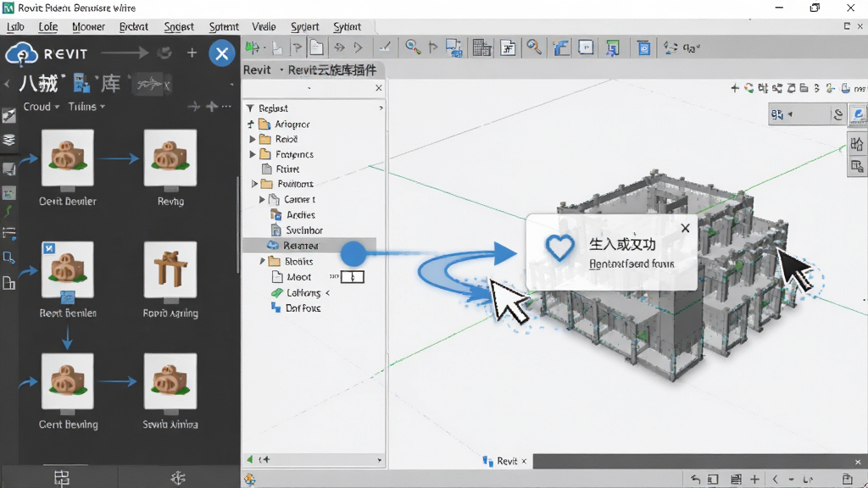The image size is (868, 488).
Task: Click the list icon in left sidebar
Action: [8, 234]
